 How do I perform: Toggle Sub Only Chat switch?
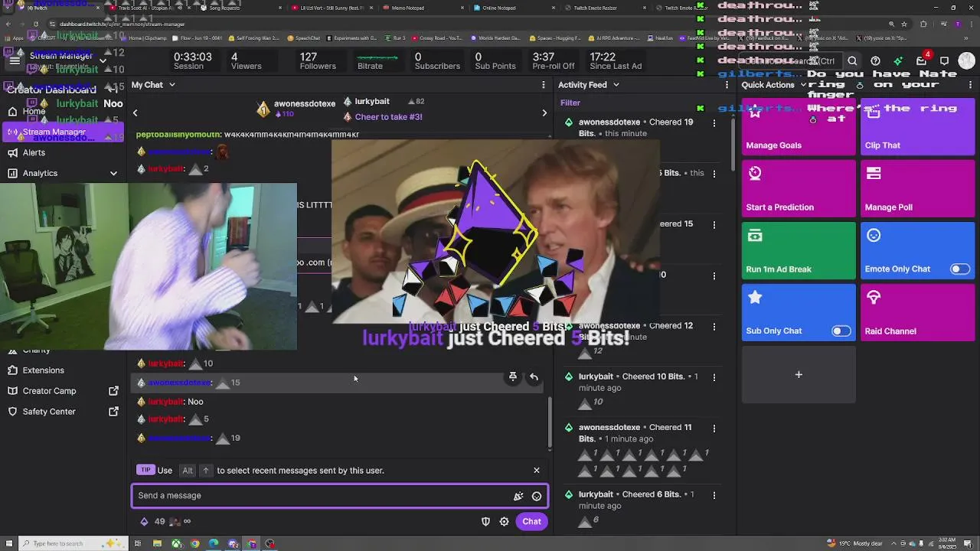click(841, 331)
